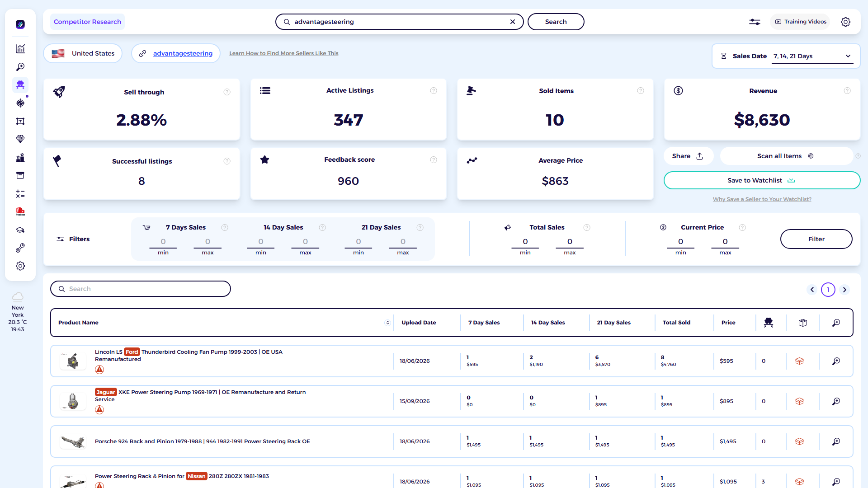Open Why Save a Seller to Watchlist link
The image size is (868, 488).
tap(762, 199)
